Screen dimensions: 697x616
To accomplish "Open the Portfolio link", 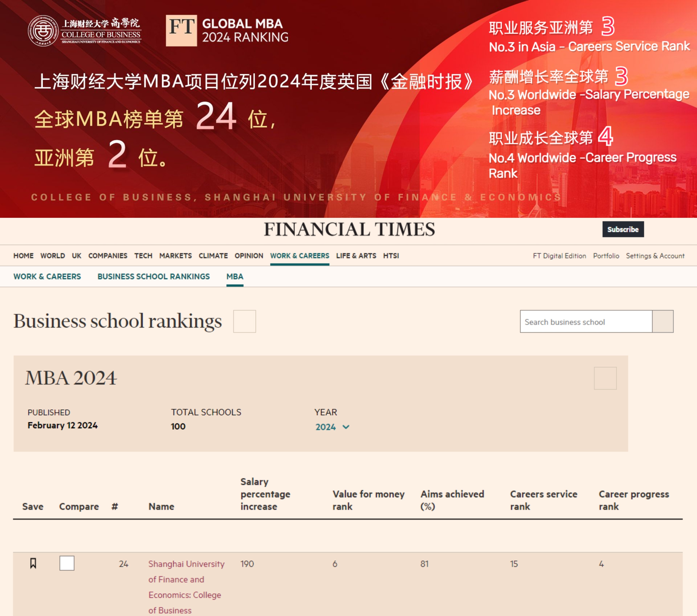I will click(606, 256).
